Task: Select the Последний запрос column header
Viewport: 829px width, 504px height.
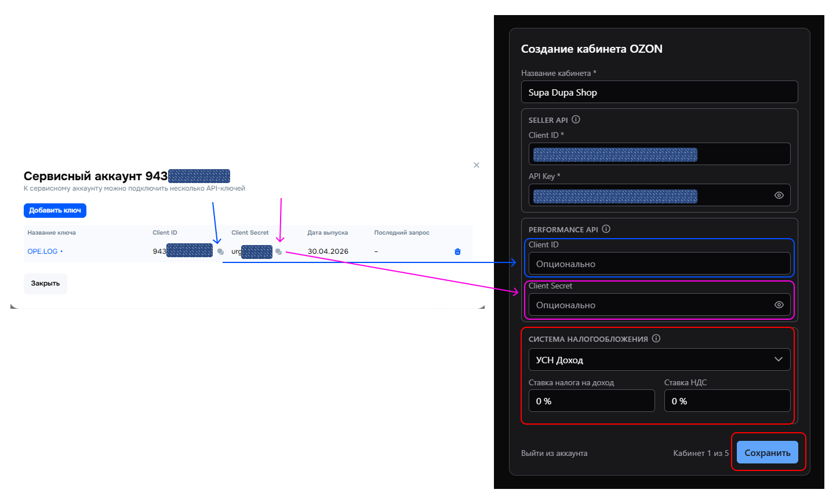Action: (402, 233)
